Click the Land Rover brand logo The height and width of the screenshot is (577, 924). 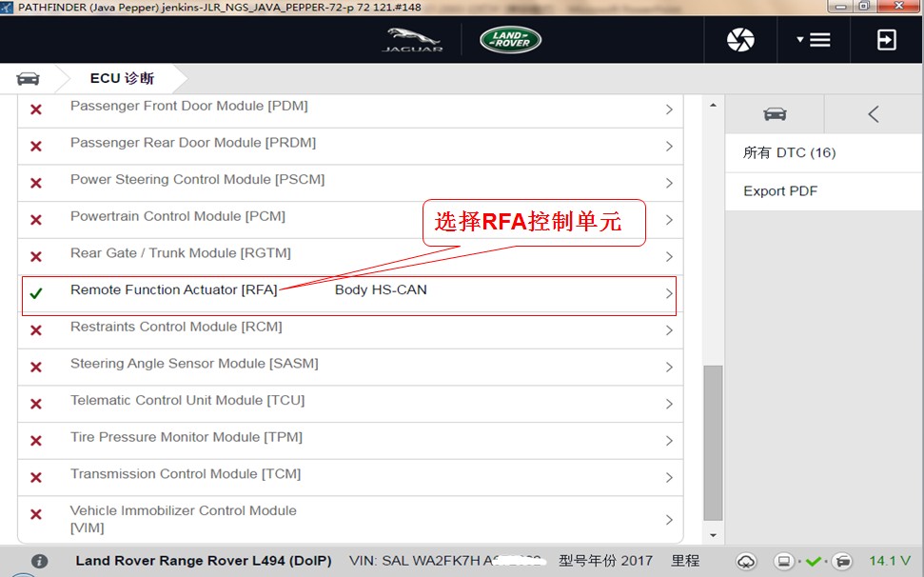510,39
